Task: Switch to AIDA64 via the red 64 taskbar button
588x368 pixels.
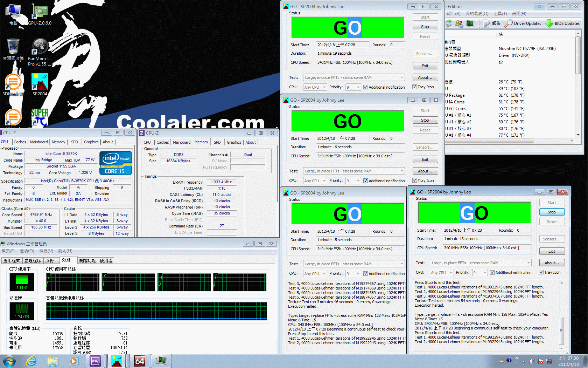Action: point(139,361)
